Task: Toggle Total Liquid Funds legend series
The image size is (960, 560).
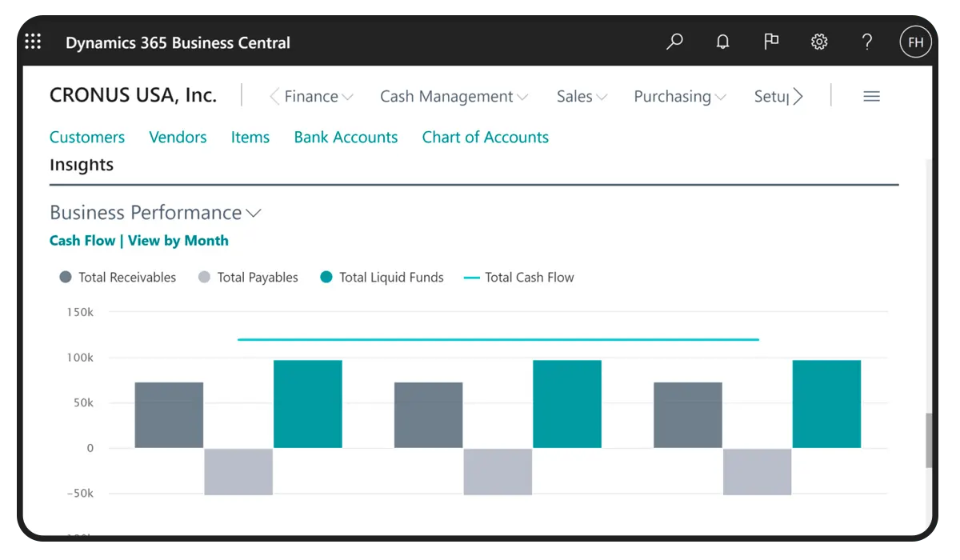Action: (x=382, y=278)
